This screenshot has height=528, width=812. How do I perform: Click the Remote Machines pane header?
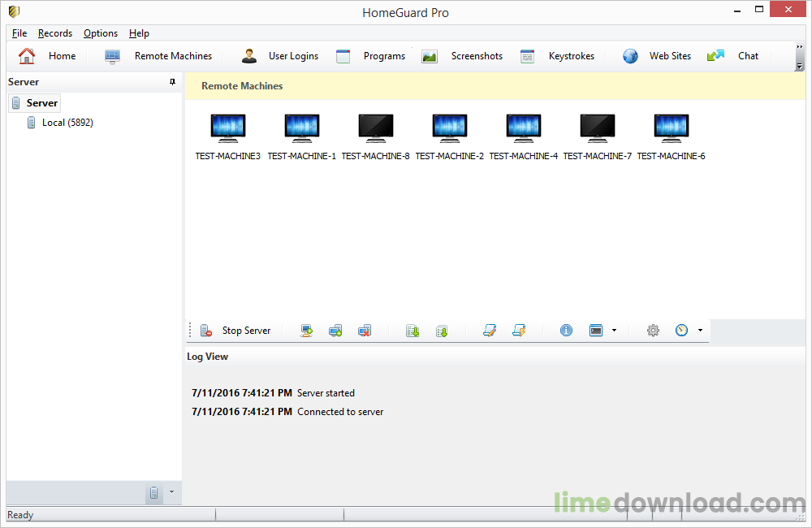pos(495,86)
